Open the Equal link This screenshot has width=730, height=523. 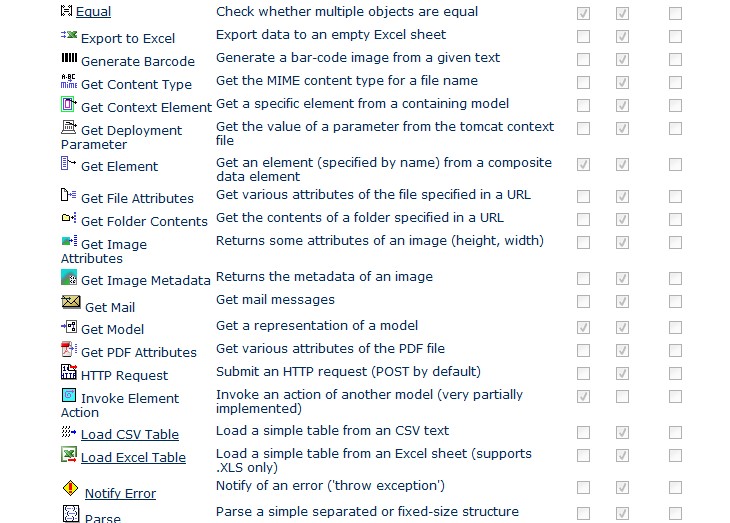pos(93,12)
